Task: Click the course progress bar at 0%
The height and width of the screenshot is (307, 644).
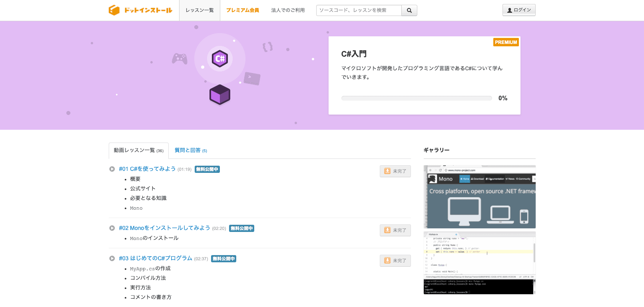Action: pyautogui.click(x=416, y=98)
